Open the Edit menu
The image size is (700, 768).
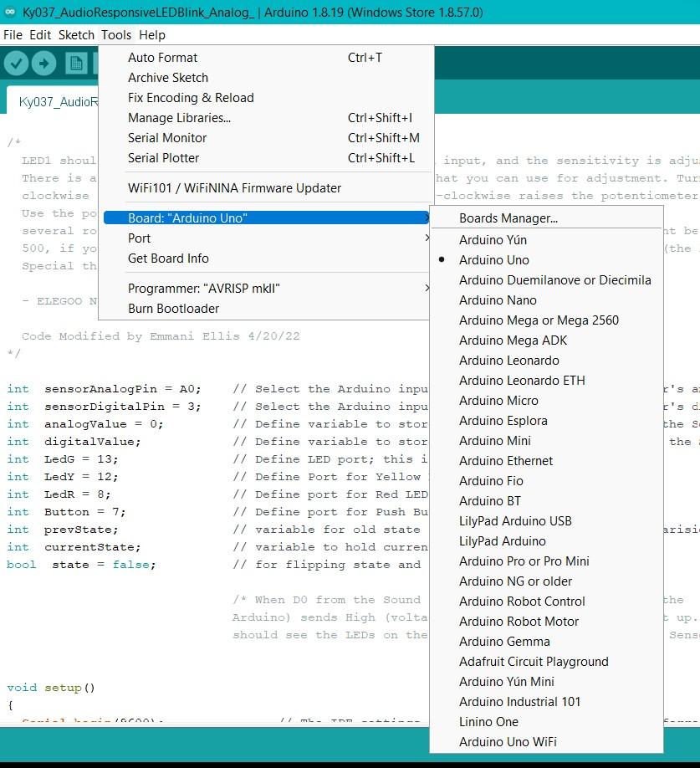40,35
